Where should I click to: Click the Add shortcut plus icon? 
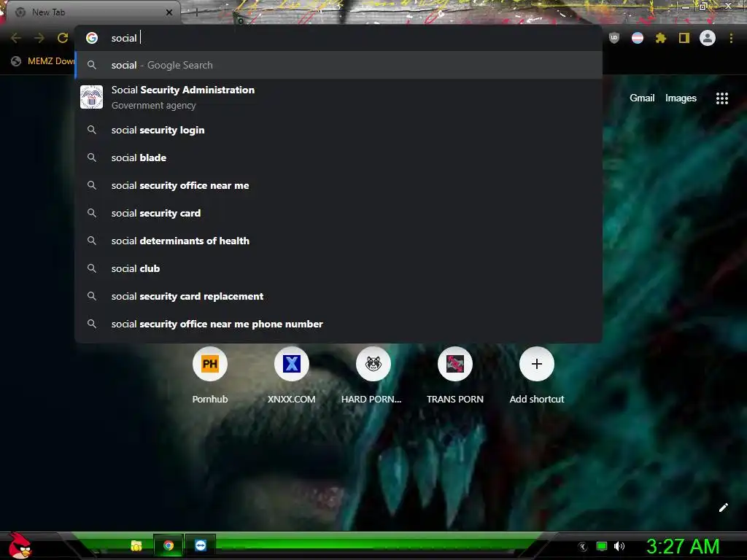(537, 364)
